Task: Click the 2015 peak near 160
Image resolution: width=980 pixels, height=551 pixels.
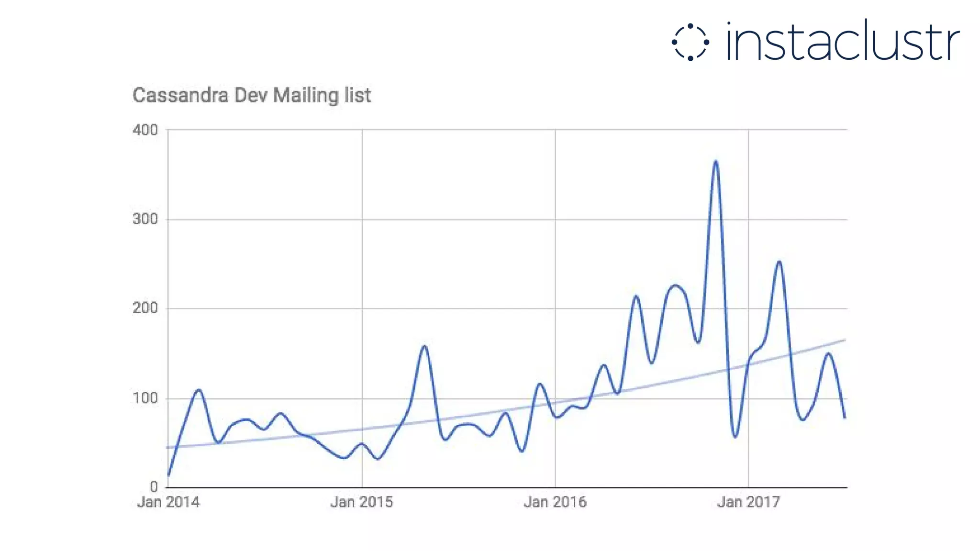Action: coord(424,346)
